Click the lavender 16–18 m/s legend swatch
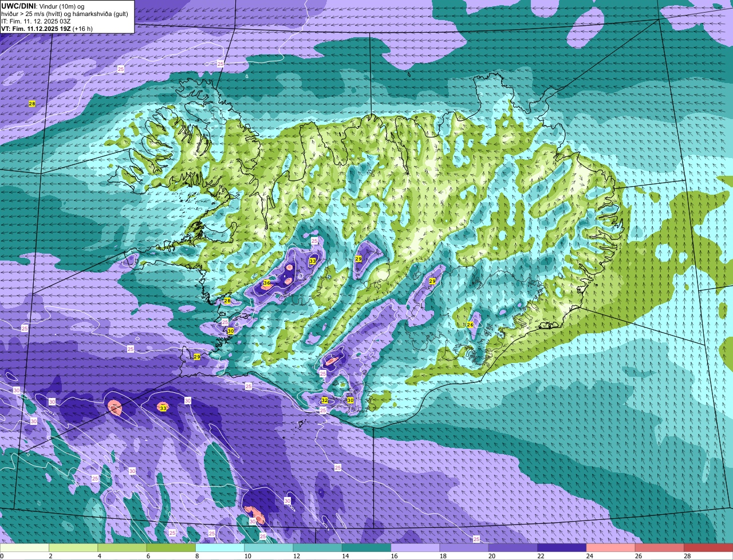The height and width of the screenshot is (560, 733). coord(415,547)
